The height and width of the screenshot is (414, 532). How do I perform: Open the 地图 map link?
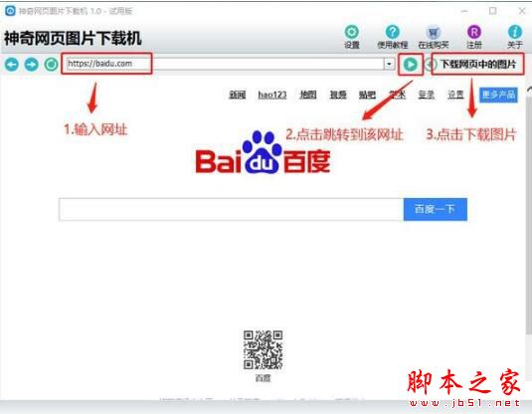(308, 95)
